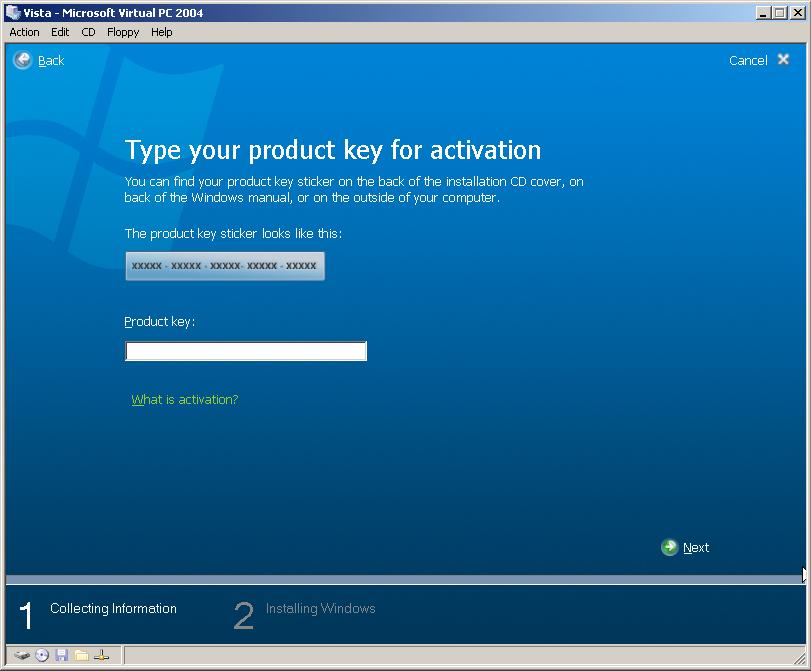Maximize the Virtual PC window
The height and width of the screenshot is (671, 811).
point(779,13)
